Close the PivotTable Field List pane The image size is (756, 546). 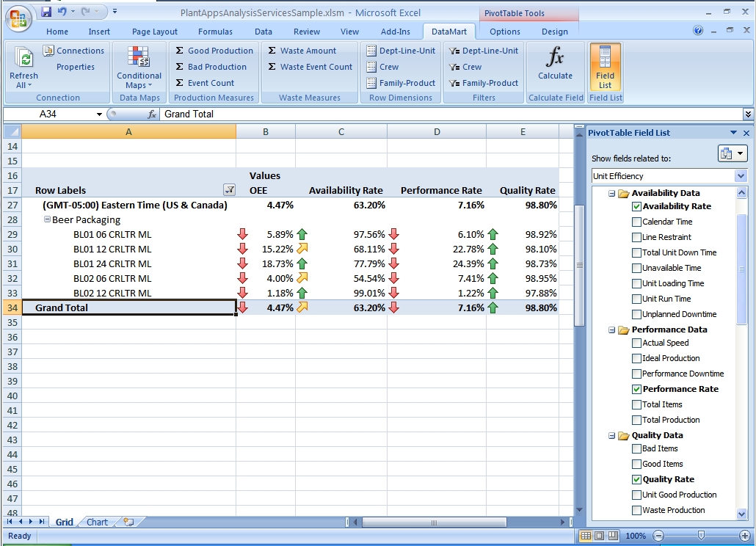[x=746, y=133]
